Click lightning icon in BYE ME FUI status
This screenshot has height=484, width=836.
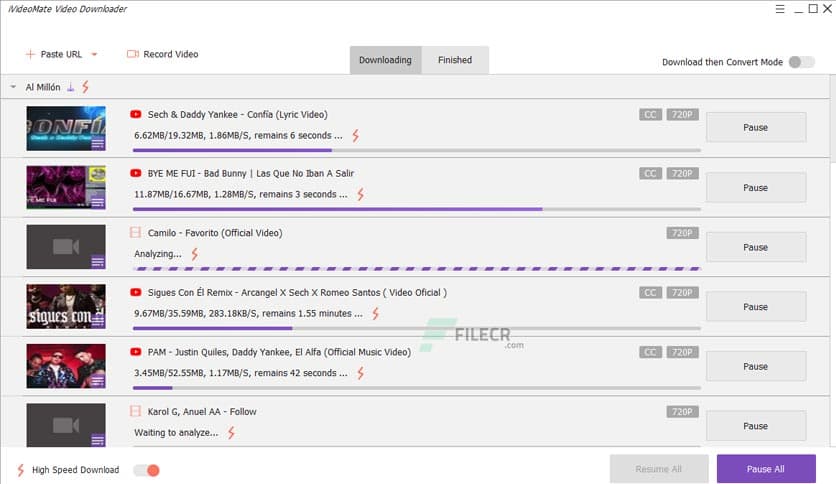pos(361,195)
